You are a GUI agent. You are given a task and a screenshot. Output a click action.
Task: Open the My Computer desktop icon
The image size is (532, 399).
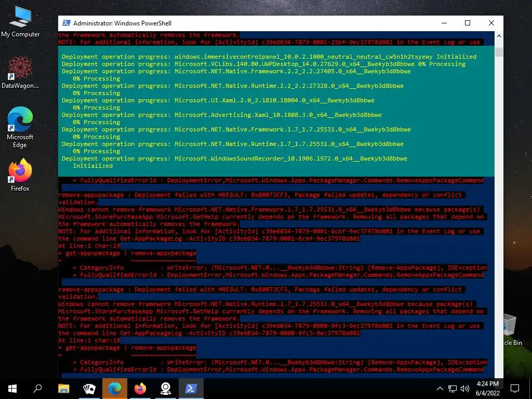(20, 22)
